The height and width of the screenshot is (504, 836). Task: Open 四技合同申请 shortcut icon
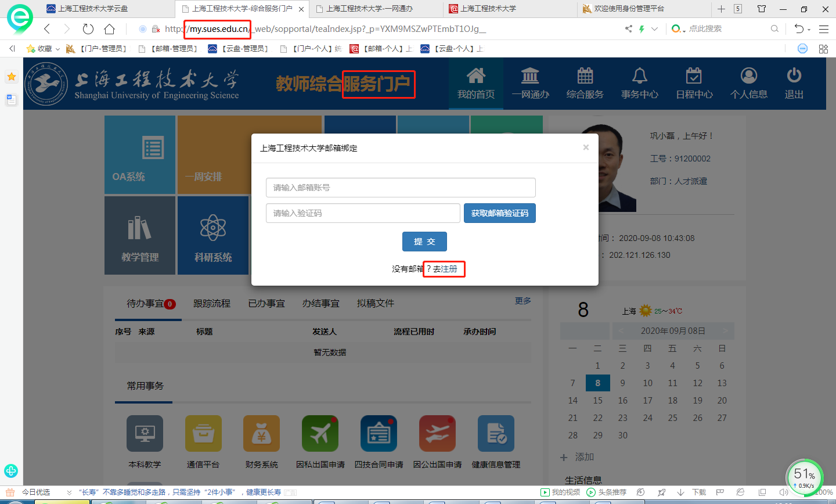(379, 433)
